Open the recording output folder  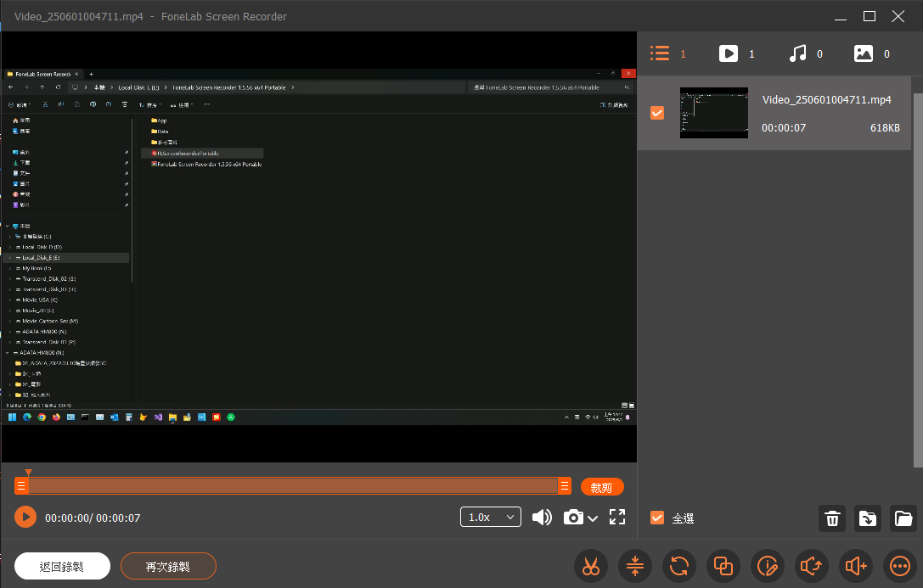(x=903, y=518)
